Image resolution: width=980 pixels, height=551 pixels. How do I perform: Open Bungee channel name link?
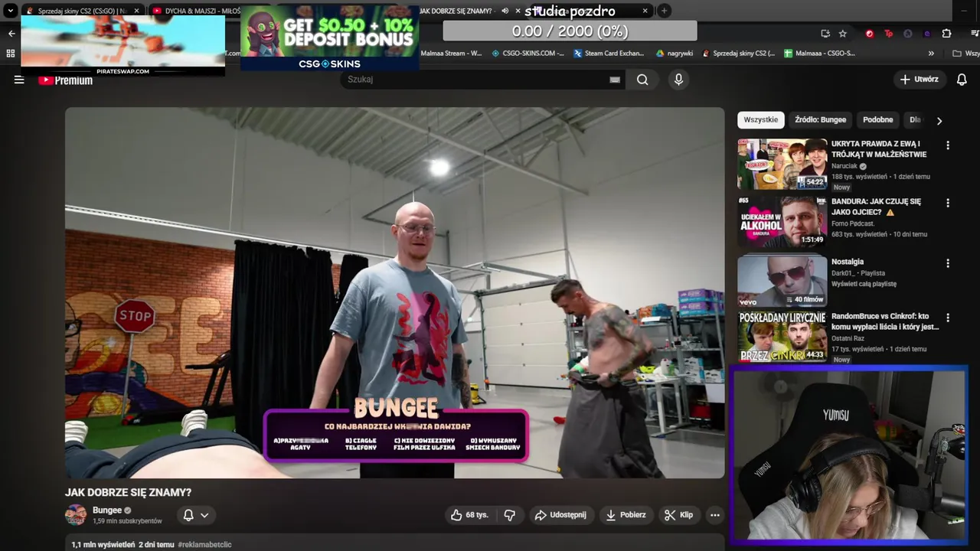107,510
